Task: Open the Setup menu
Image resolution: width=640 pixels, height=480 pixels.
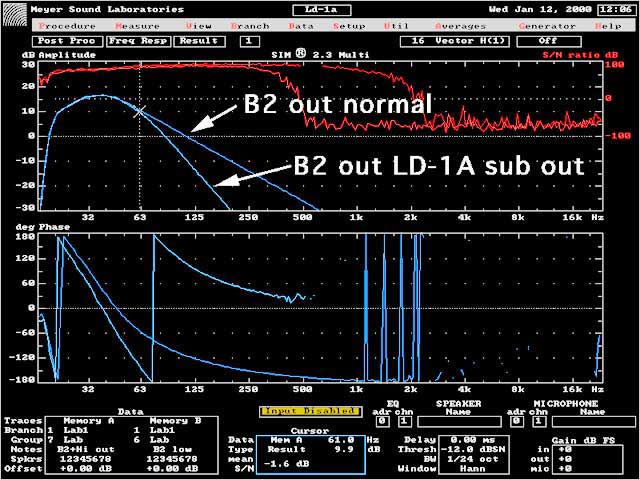Action: click(x=349, y=26)
